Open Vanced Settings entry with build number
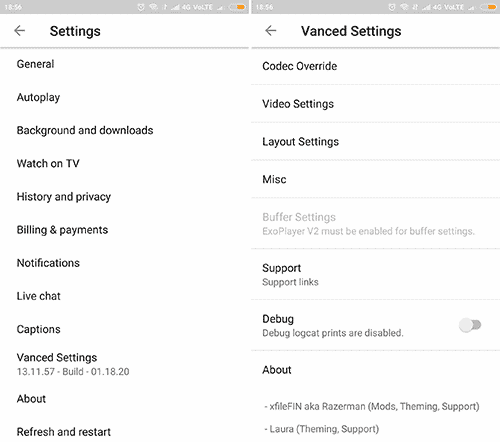This screenshot has height=442, width=500. [x=124, y=364]
